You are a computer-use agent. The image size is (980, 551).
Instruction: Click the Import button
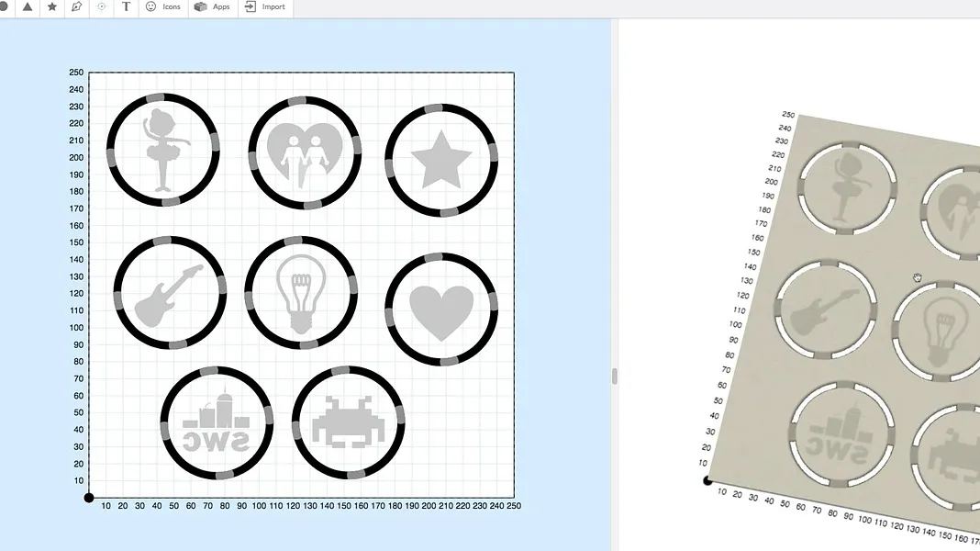264,6
